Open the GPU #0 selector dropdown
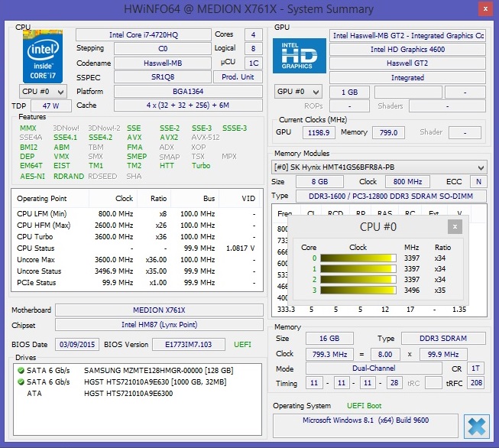 coord(298,92)
